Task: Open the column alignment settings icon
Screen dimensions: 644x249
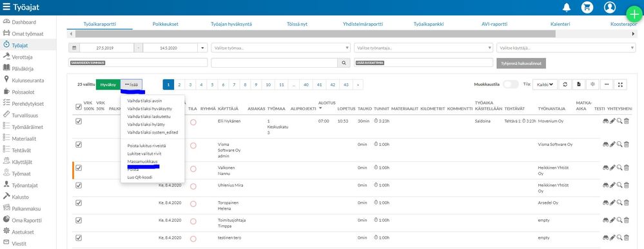Action: tap(592, 85)
